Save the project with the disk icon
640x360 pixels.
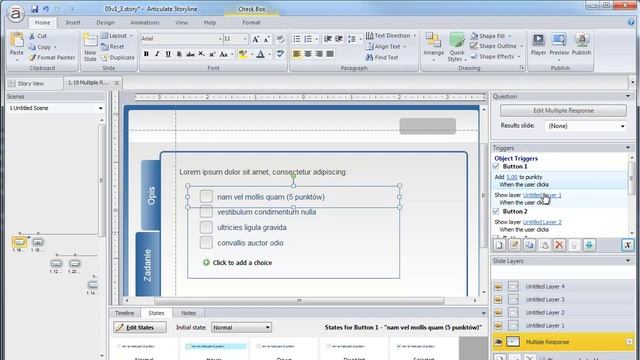click(x=35, y=9)
